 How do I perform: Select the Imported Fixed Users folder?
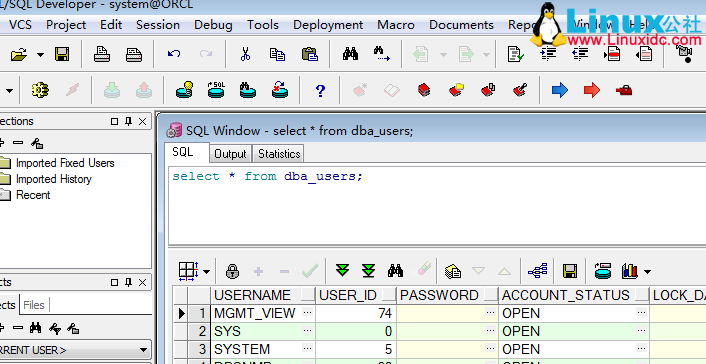[x=65, y=163]
